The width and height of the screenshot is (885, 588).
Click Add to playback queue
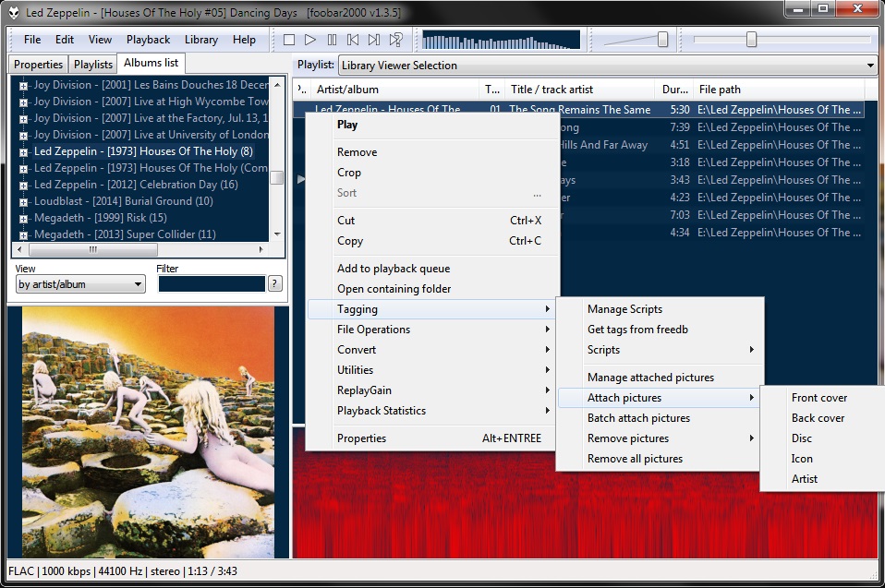433,269
